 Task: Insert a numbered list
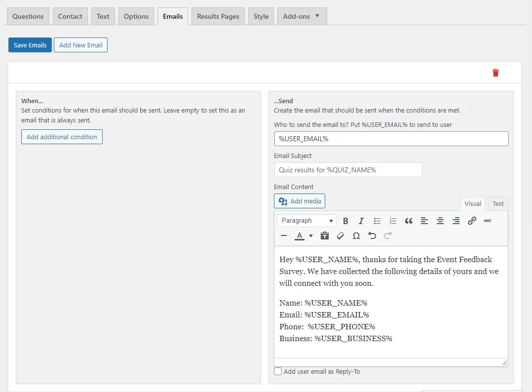pyautogui.click(x=393, y=221)
